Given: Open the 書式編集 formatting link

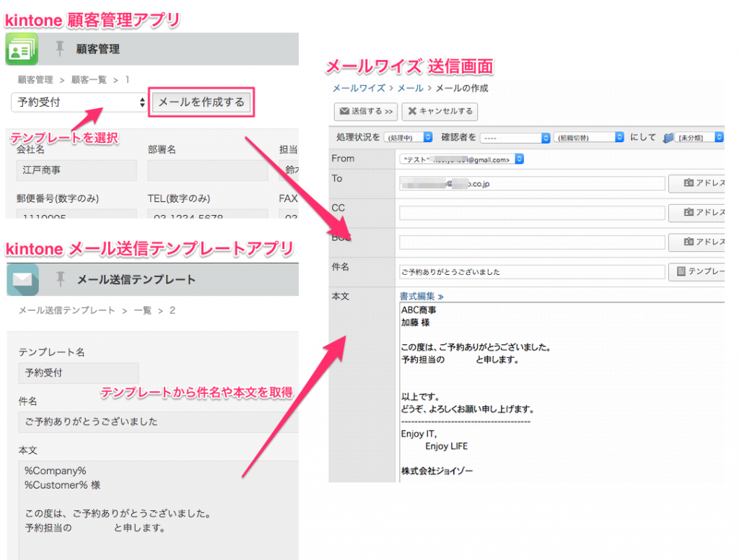Looking at the screenshot, I should coord(421,297).
